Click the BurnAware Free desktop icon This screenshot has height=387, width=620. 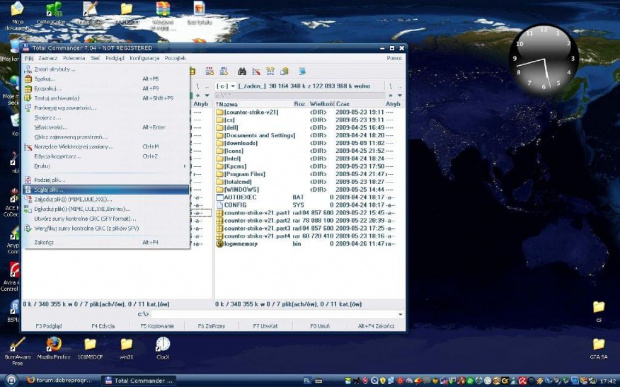click(17, 351)
